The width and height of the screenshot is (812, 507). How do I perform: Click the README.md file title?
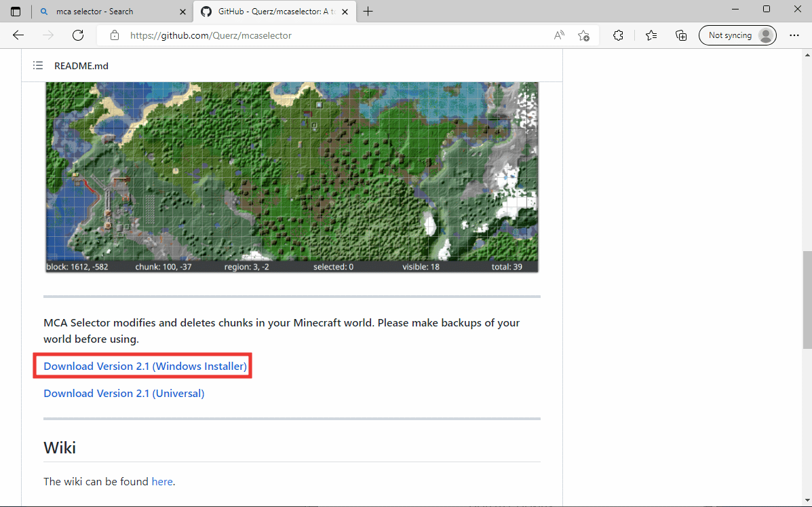point(81,66)
